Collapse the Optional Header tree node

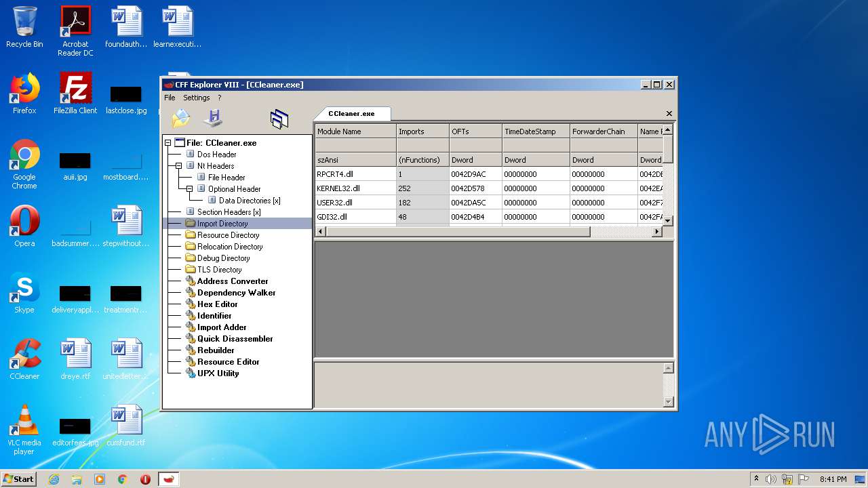(190, 189)
